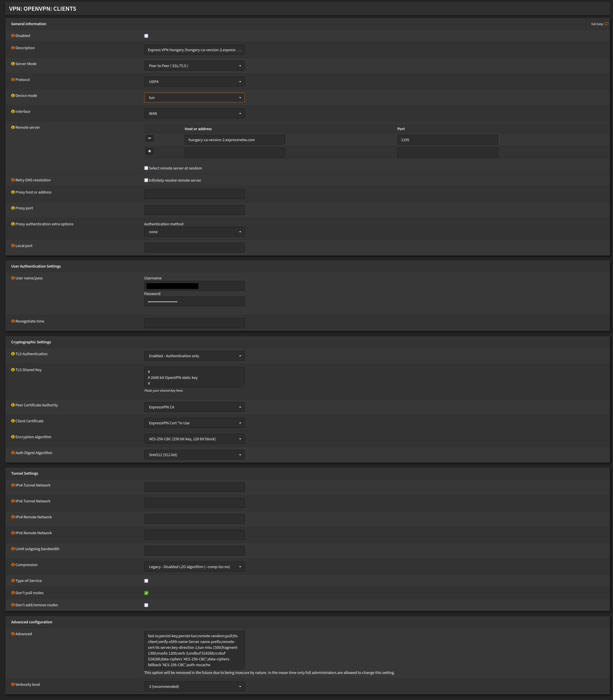613x700 pixels.
Task: Open the Protocol dropdown showing UDP4
Action: (x=194, y=82)
